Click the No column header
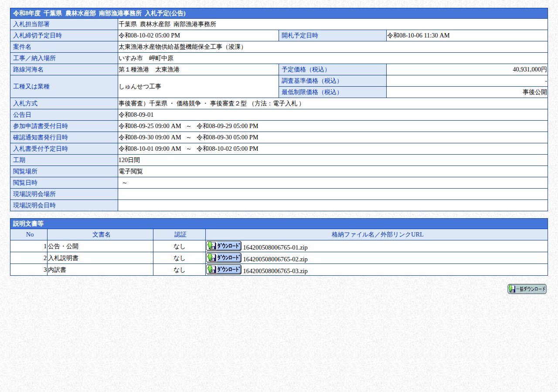The height and width of the screenshot is (392, 558). 29,234
